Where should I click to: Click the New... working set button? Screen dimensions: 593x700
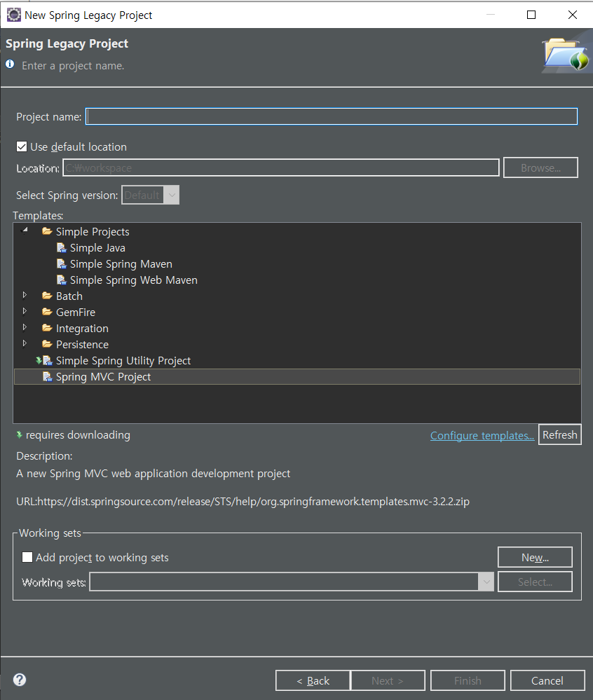(535, 557)
